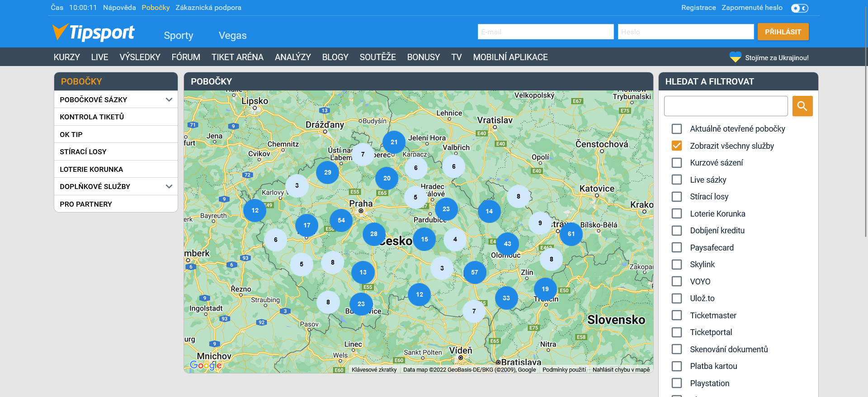
Task: Open map cluster marker 19 near Trenčín
Action: [546, 289]
